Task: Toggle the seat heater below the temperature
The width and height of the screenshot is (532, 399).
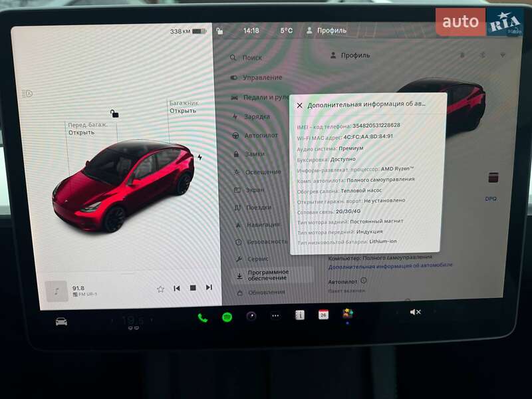Action: click(x=132, y=327)
